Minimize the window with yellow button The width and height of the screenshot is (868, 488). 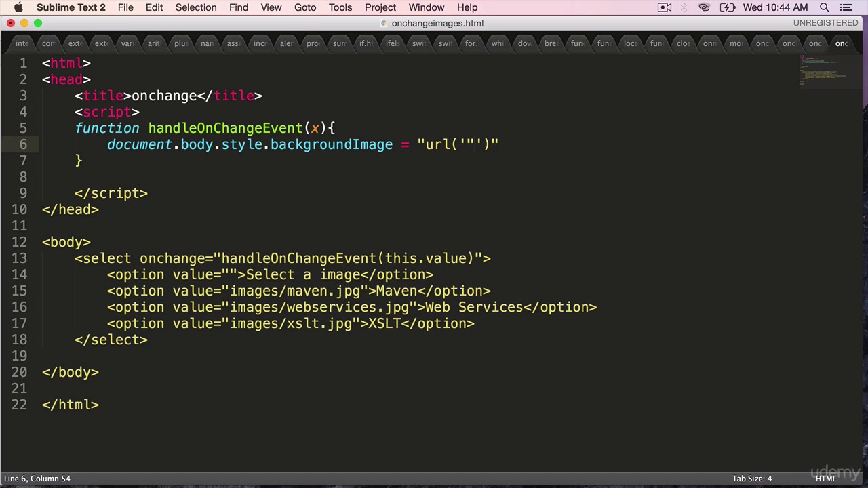24,23
